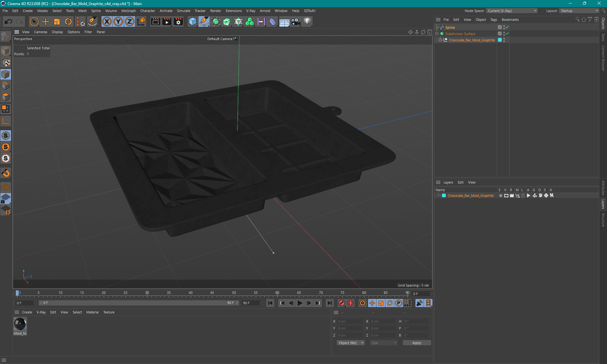
Task: Expand Subdivision Surface object tree
Action: coord(437,34)
